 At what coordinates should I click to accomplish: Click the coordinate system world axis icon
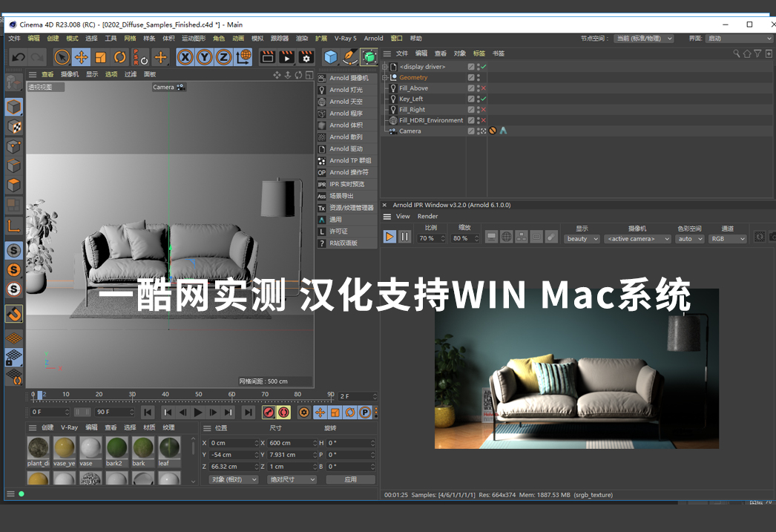tap(243, 57)
